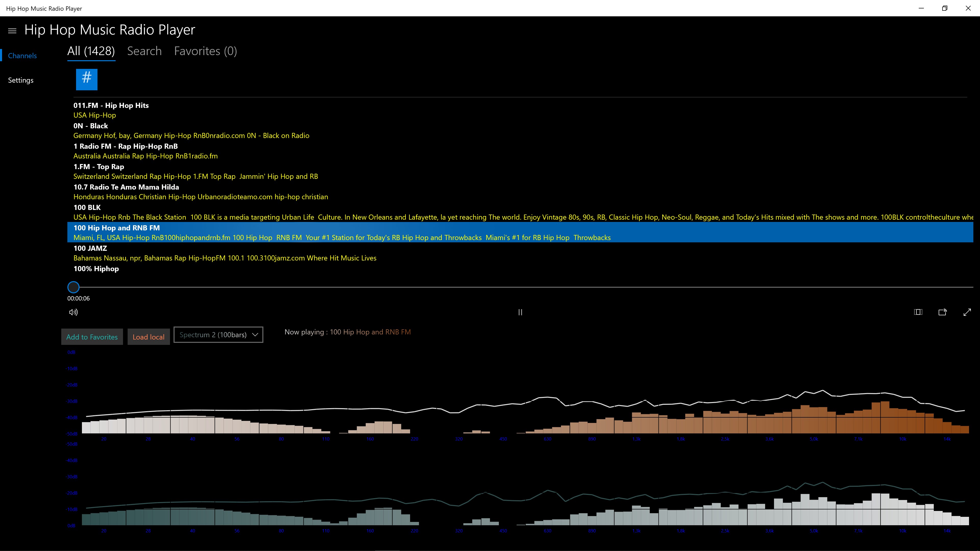Open the Spectrum 2 (100bars) dropdown
Image resolution: width=980 pixels, height=551 pixels.
[218, 335]
